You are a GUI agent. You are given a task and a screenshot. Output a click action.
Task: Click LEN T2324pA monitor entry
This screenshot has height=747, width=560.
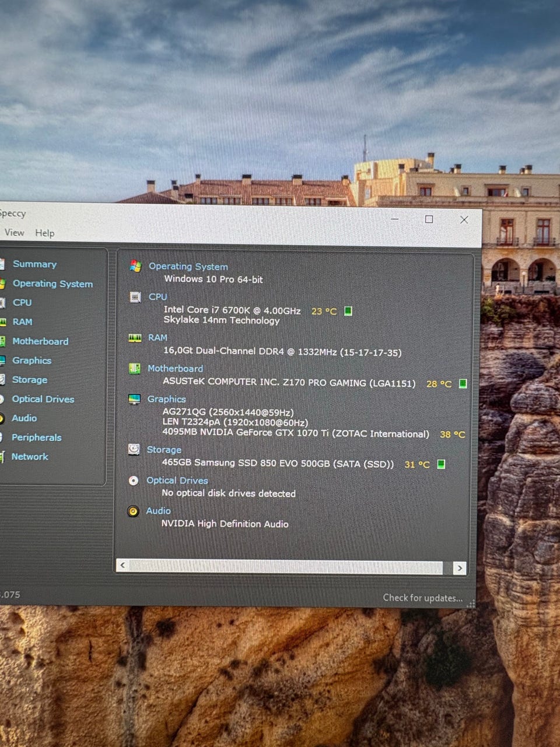(235, 422)
